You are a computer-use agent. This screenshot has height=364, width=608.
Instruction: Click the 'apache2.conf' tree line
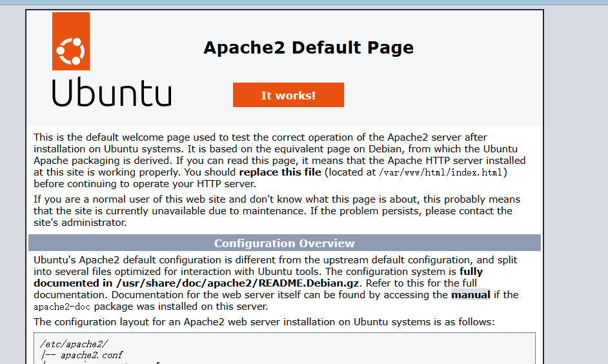click(x=82, y=355)
